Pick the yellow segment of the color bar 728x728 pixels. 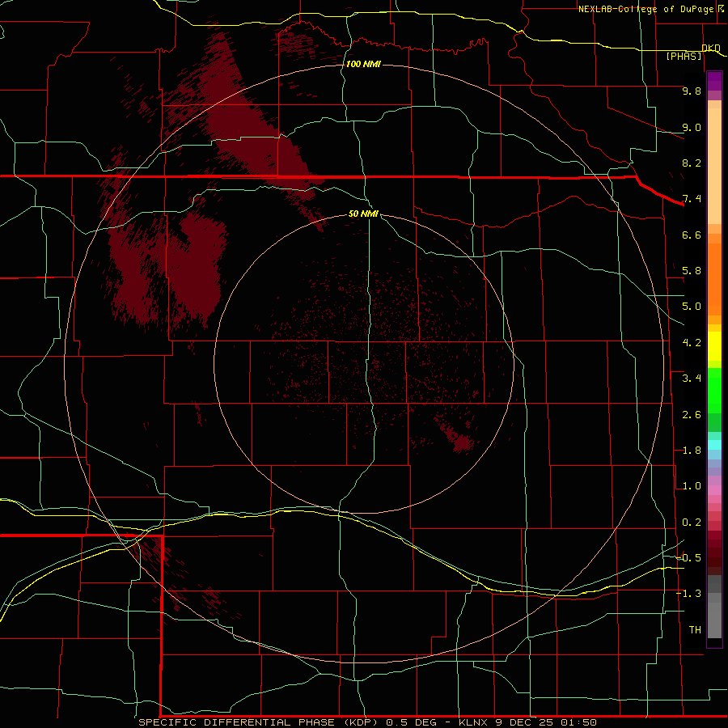(714, 346)
